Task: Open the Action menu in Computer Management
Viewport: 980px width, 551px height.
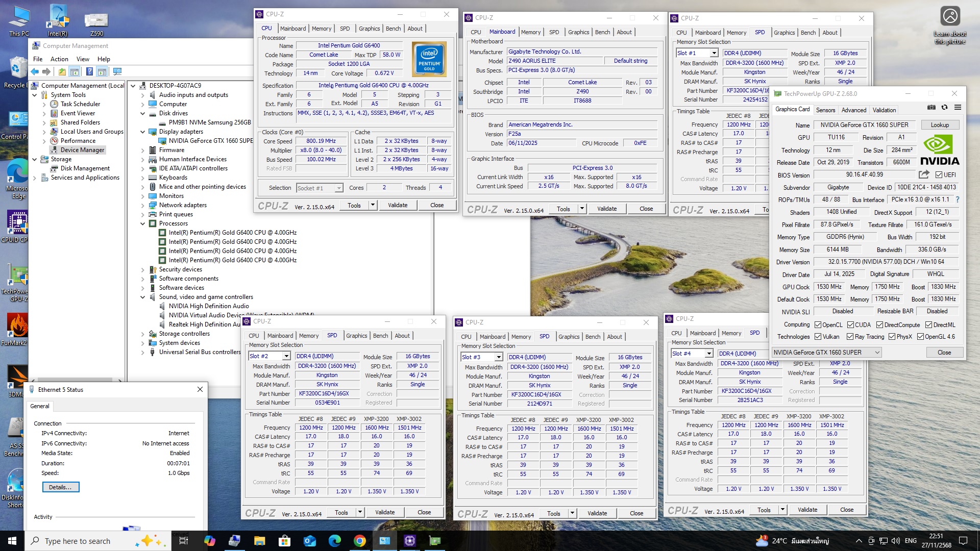Action: 59,59
